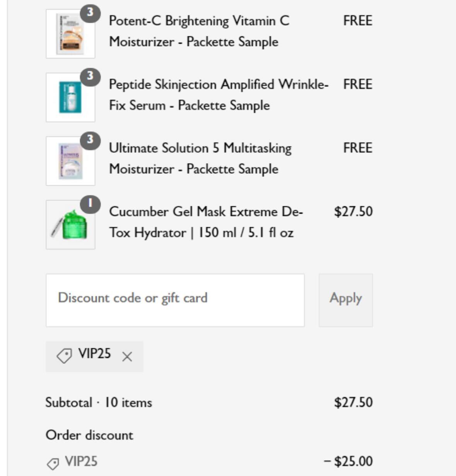Click quantity badge on Ultimate Solution 5 sample

click(90, 139)
